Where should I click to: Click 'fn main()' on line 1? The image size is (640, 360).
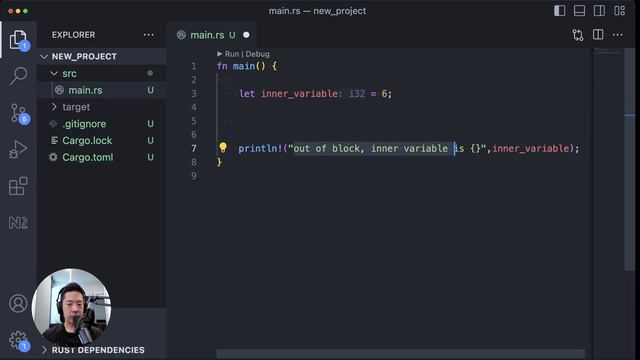pos(242,66)
